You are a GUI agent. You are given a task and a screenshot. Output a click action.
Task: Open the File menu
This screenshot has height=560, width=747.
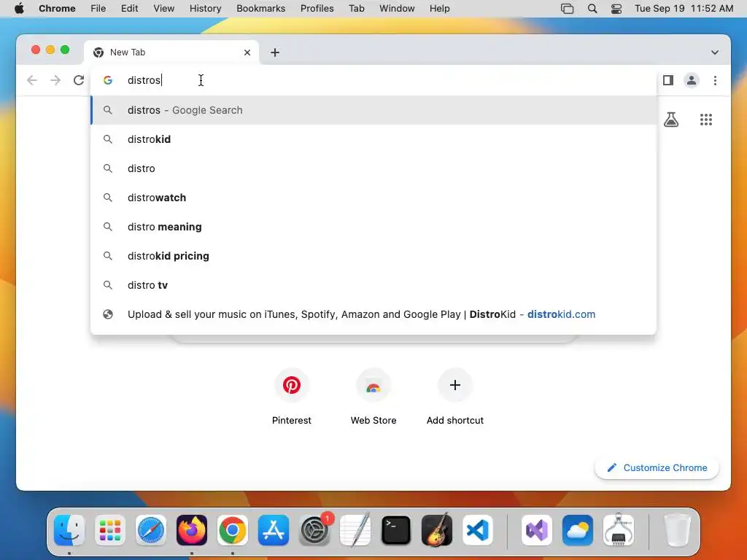pyautogui.click(x=98, y=9)
